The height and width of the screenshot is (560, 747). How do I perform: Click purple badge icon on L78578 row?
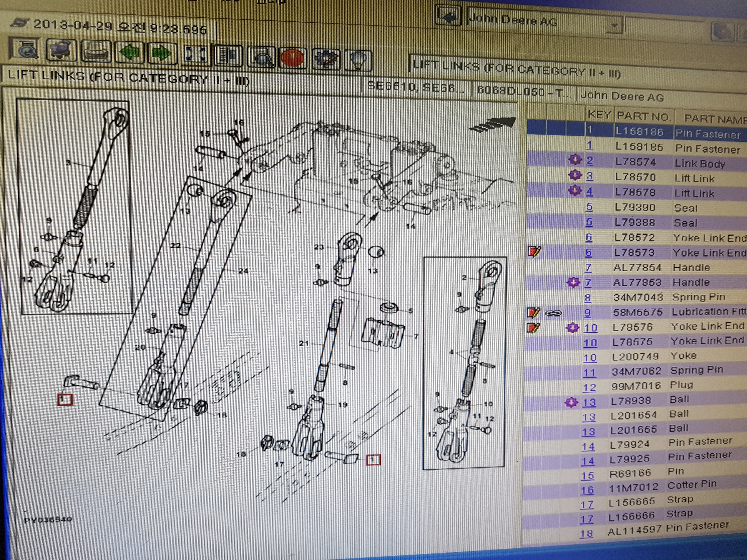click(575, 190)
